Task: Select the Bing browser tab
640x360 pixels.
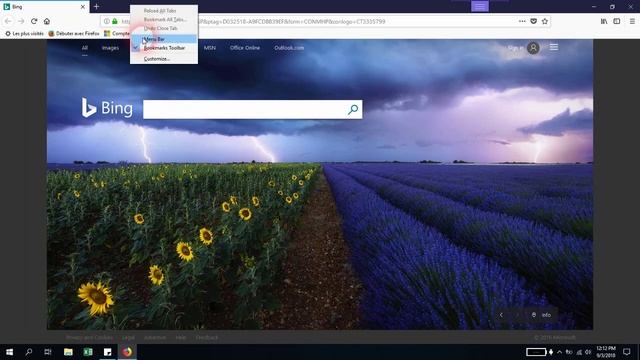Action: click(x=44, y=7)
